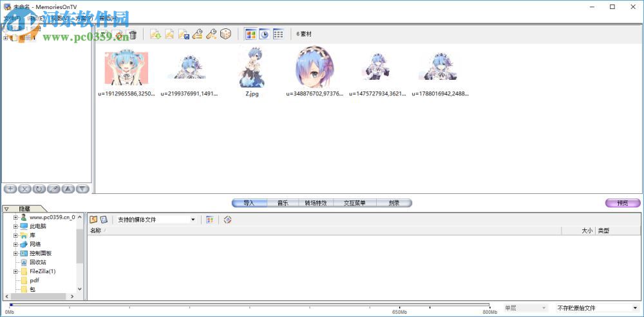Click the round circular-arrow refresh button

point(39,189)
